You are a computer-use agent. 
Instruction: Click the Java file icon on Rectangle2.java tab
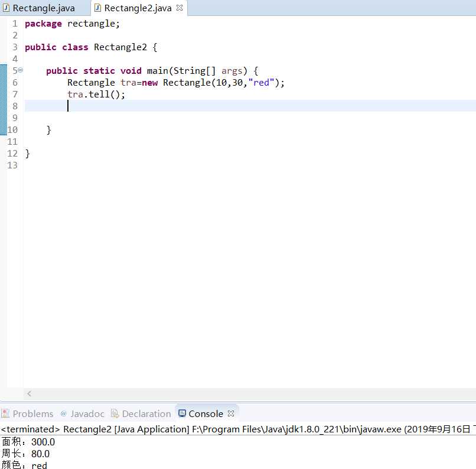point(98,8)
